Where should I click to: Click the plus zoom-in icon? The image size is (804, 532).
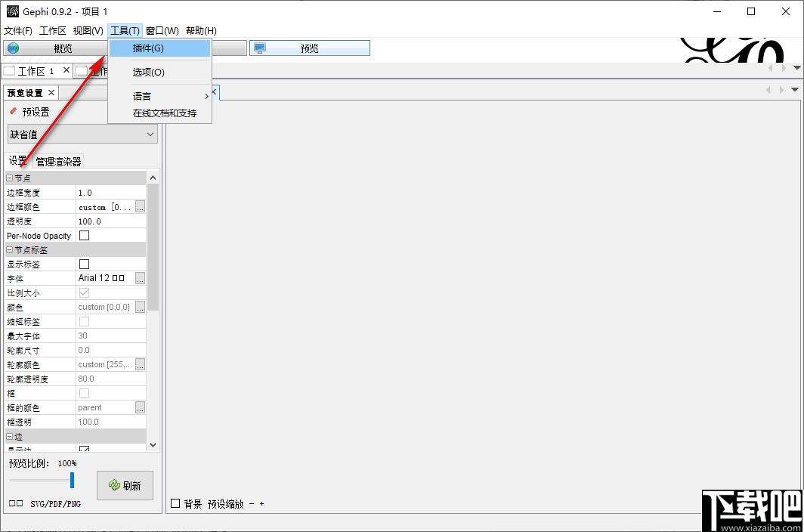pyautogui.click(x=262, y=504)
